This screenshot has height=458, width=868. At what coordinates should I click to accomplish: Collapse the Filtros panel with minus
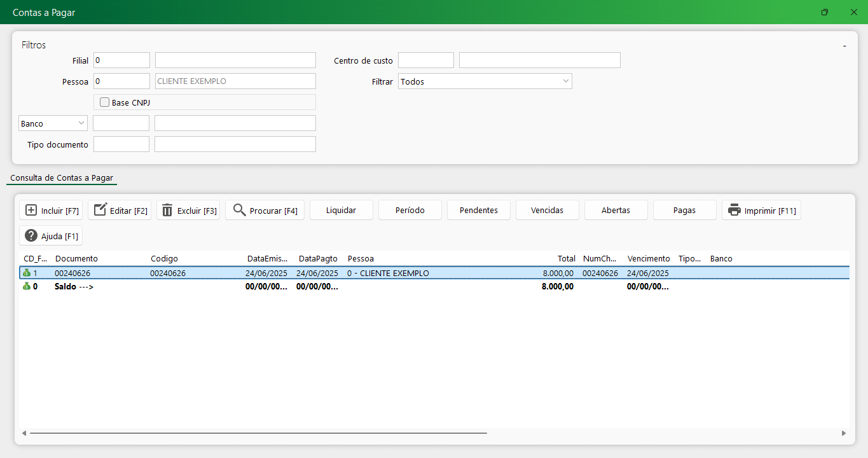click(844, 46)
